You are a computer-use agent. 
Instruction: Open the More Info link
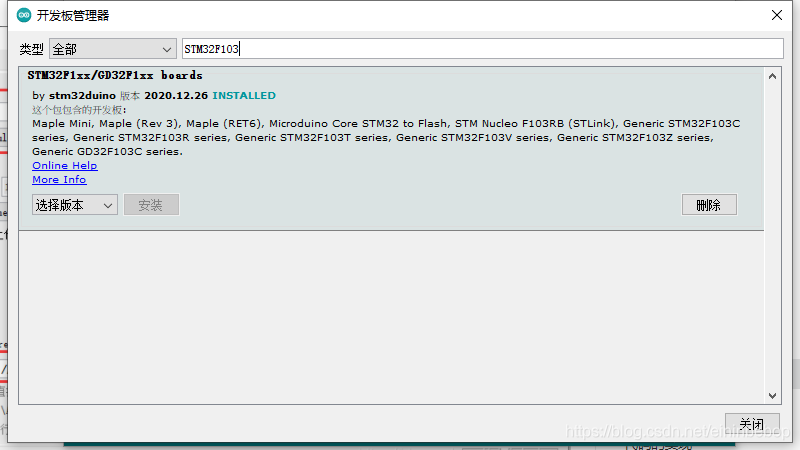(x=59, y=180)
